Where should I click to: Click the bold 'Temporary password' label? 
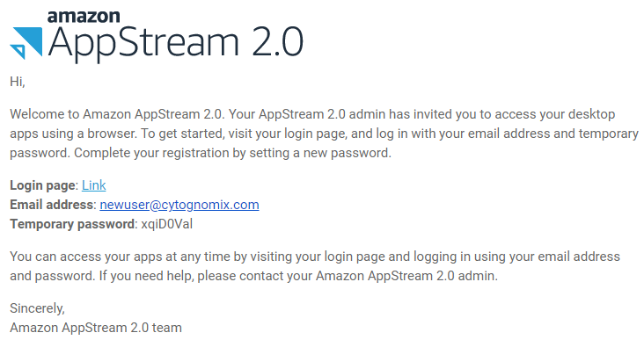tap(72, 224)
